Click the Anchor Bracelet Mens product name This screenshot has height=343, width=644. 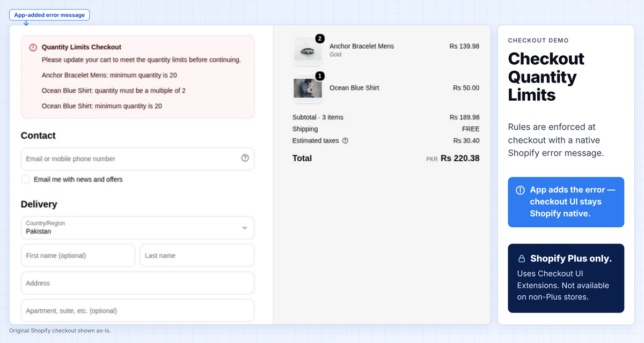click(362, 46)
